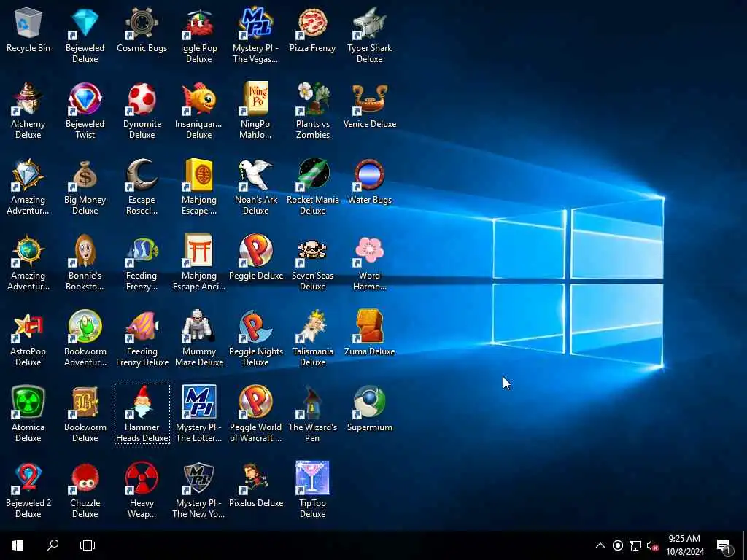747x560 pixels.
Task: Select the Mahjong Escape Ancient Japan icon
Action: point(198,250)
